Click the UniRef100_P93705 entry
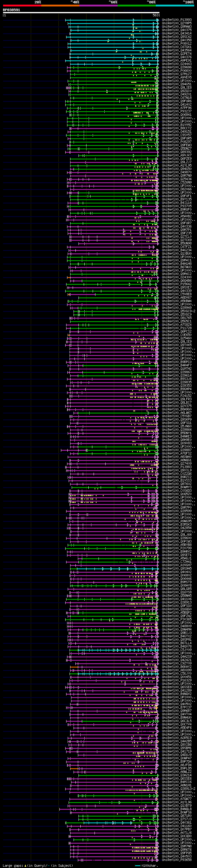Viewport: 197px width, 868px height. [177, 206]
